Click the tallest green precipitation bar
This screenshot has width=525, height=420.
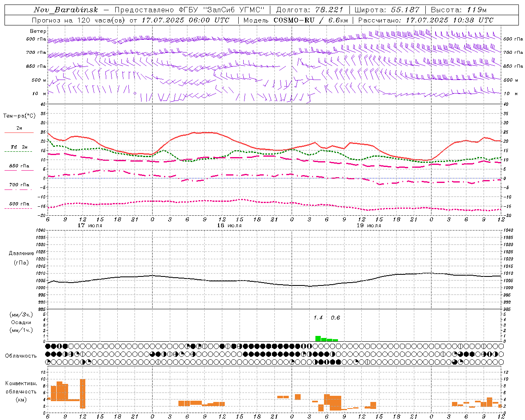(x=318, y=338)
